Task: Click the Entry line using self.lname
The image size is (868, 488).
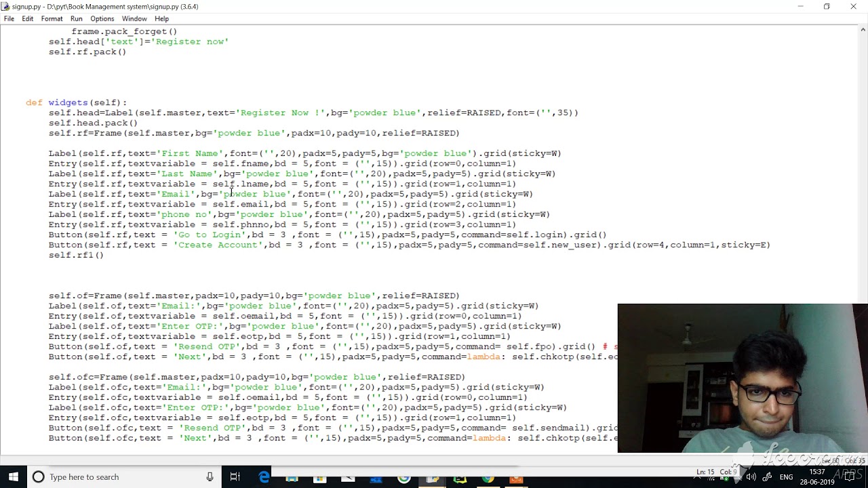Action: click(x=282, y=184)
